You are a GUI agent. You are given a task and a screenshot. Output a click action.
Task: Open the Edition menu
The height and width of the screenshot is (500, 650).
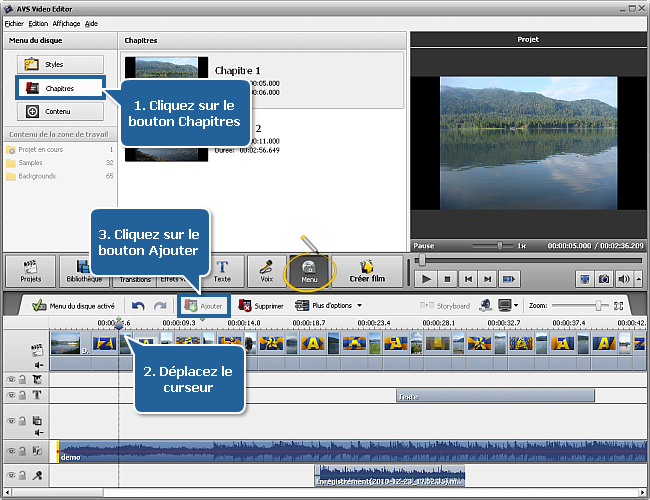[x=38, y=22]
